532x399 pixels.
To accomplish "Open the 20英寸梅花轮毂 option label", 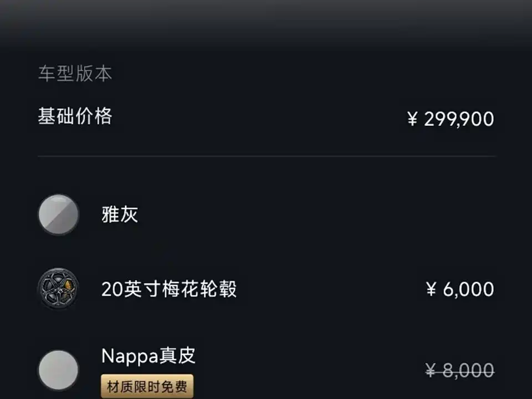I will 169,289.
